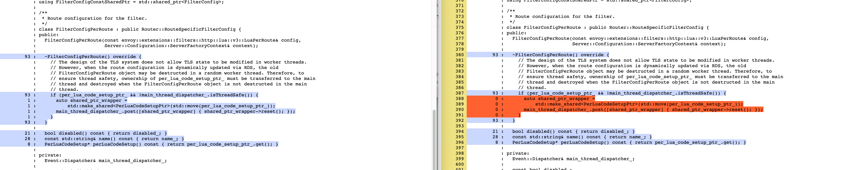Image resolution: width=868 pixels, height=170 pixels.
Task: Click line number 387 in right pane
Action: [460, 93]
